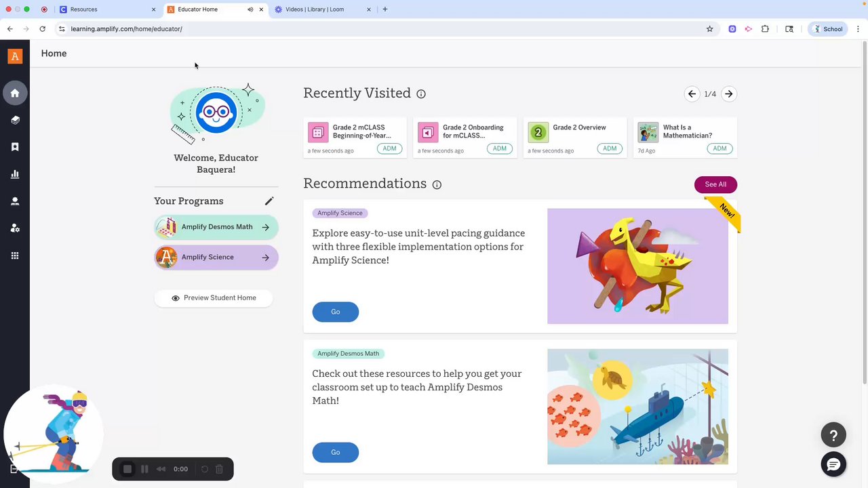The width and height of the screenshot is (868, 488).
Task: View site information icon in address bar
Action: pos(62,29)
